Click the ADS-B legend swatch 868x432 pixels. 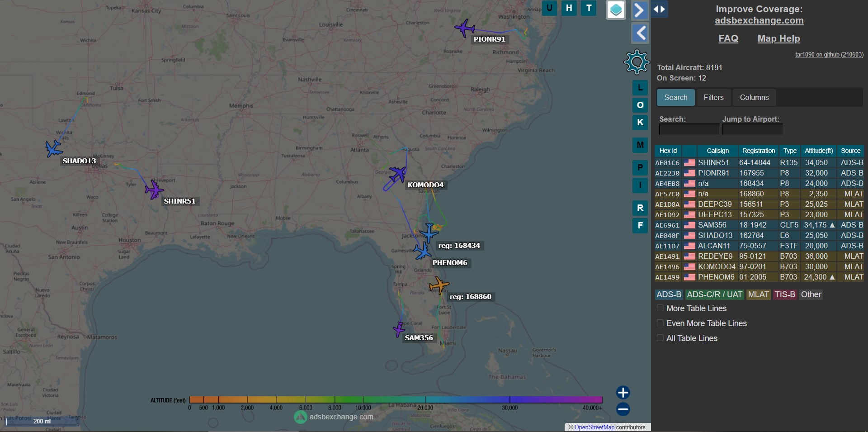669,294
